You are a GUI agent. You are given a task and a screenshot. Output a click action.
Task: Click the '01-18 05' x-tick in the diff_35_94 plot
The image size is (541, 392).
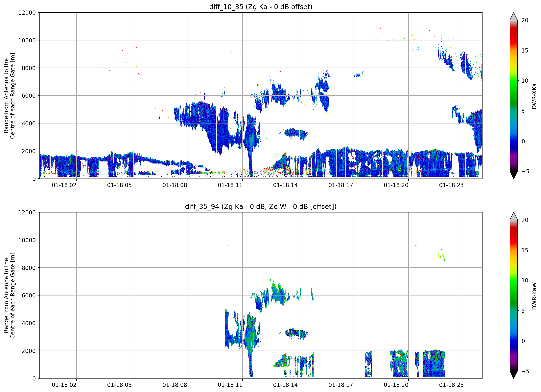[120, 385]
